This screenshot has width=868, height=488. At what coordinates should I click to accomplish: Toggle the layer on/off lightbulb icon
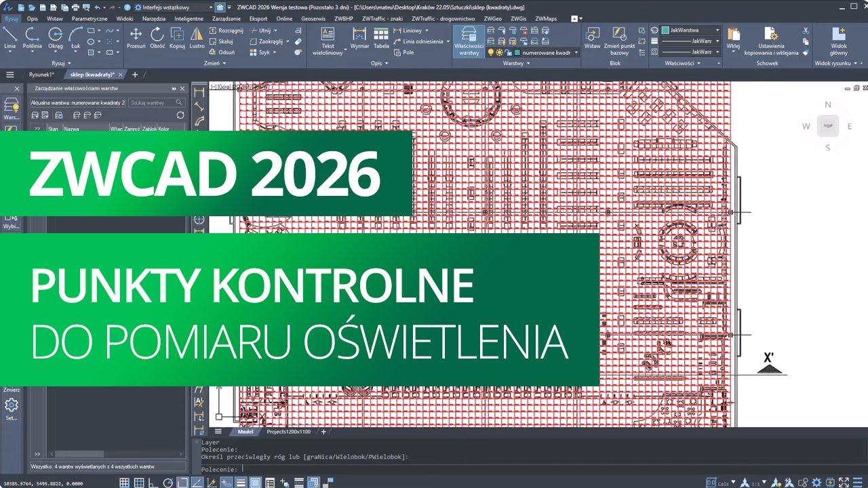pyautogui.click(x=491, y=52)
